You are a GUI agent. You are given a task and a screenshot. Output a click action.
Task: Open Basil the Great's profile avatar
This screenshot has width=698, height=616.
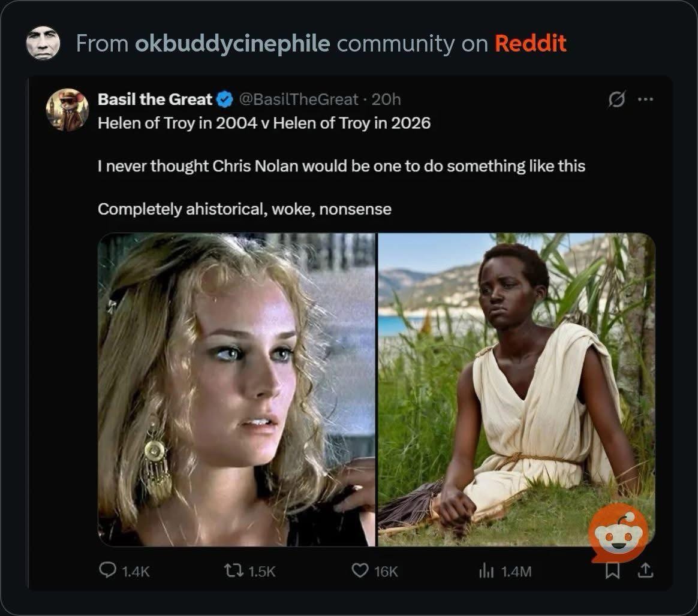[67, 110]
